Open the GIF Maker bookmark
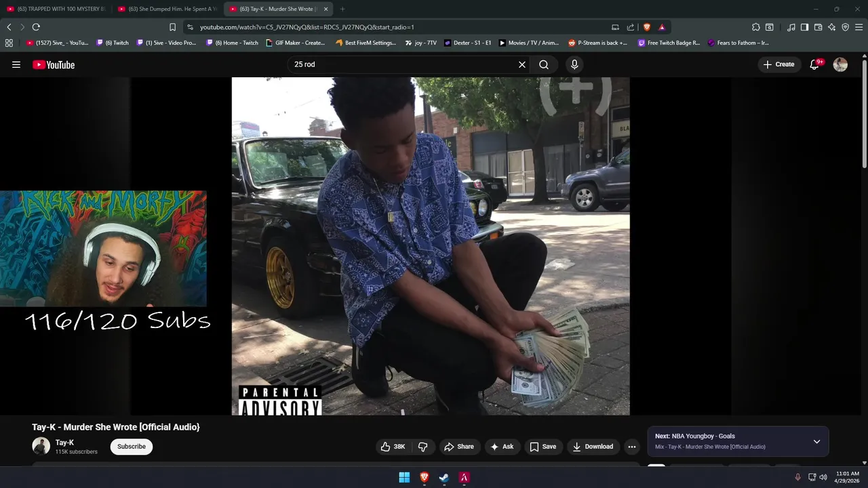The width and height of the screenshot is (868, 488). coord(296,43)
